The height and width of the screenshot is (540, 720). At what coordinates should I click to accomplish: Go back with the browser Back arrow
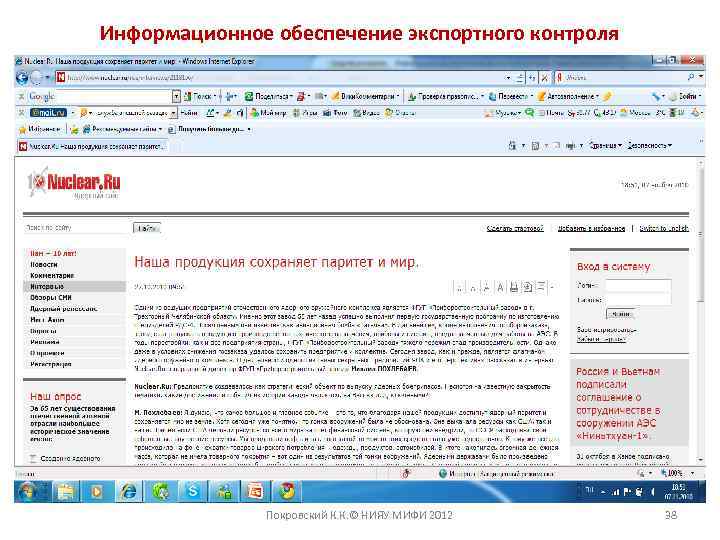click(22, 78)
